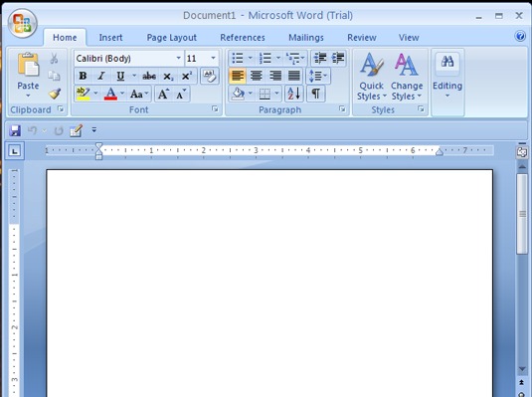
Task: Click the Increase Indent icon
Action: (338, 59)
